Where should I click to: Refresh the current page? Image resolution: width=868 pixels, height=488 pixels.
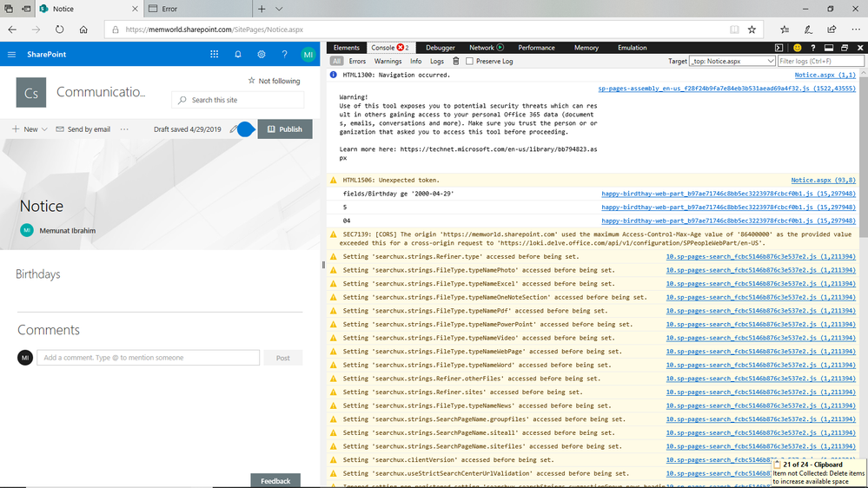pyautogui.click(x=59, y=30)
